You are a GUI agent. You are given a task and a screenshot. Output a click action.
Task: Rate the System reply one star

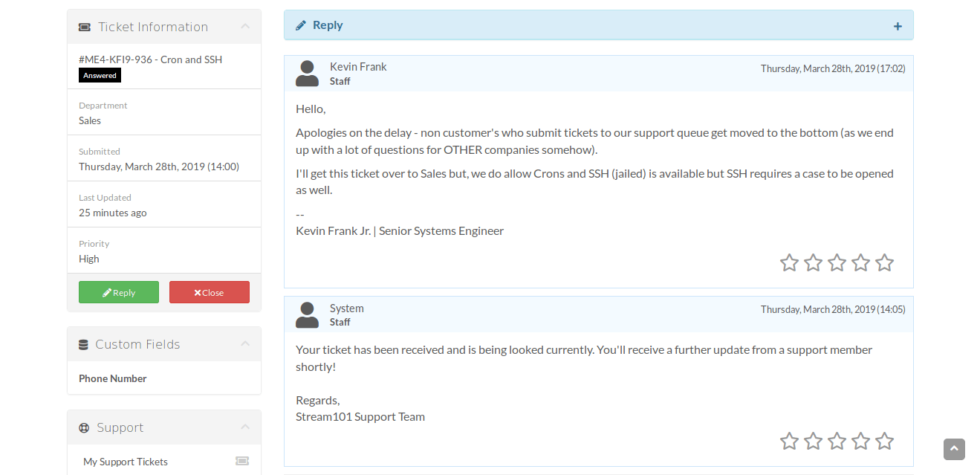789,442
